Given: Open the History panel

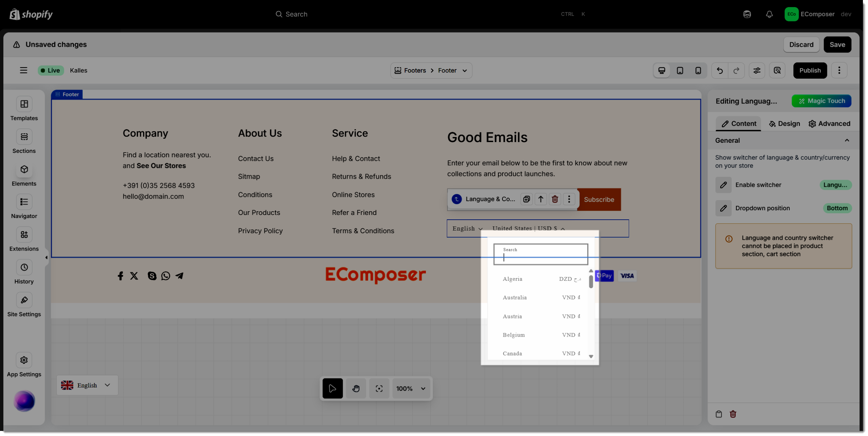Looking at the screenshot, I should coord(24,267).
